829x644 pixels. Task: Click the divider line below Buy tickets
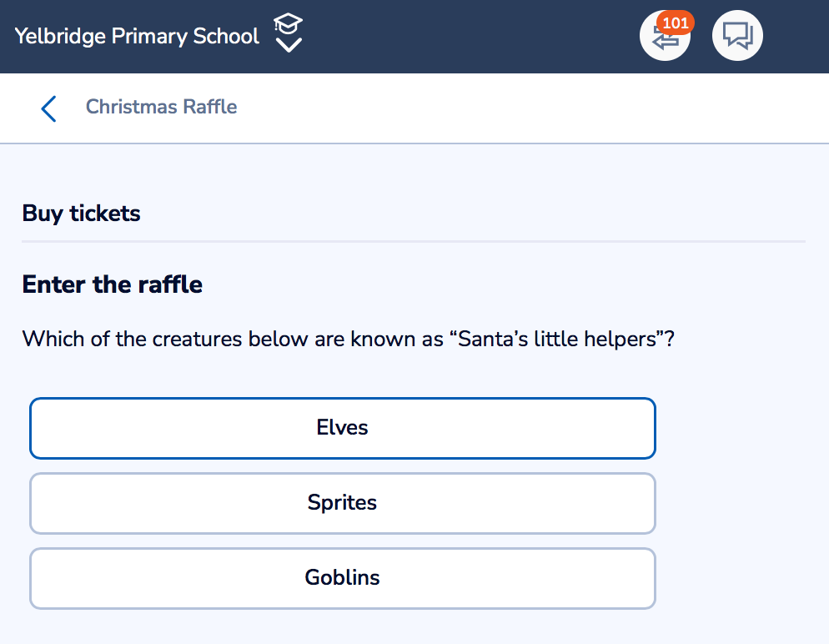pos(414,242)
